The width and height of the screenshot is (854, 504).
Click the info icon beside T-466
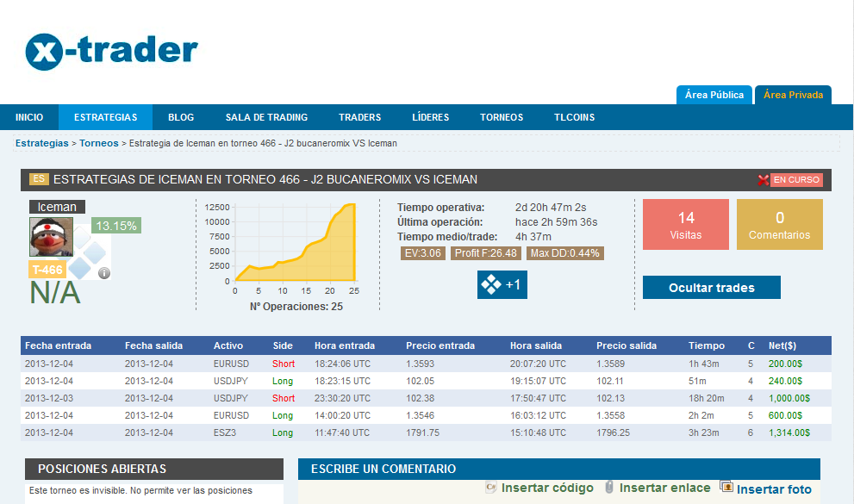[x=104, y=273]
